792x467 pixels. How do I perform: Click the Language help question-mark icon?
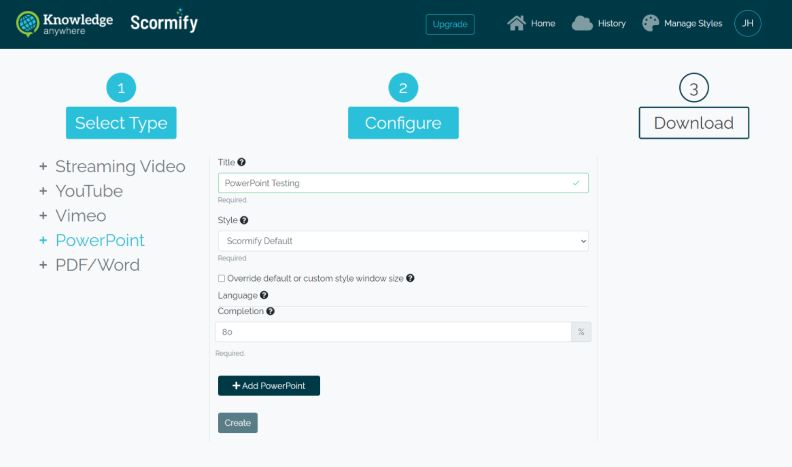pyautogui.click(x=264, y=295)
